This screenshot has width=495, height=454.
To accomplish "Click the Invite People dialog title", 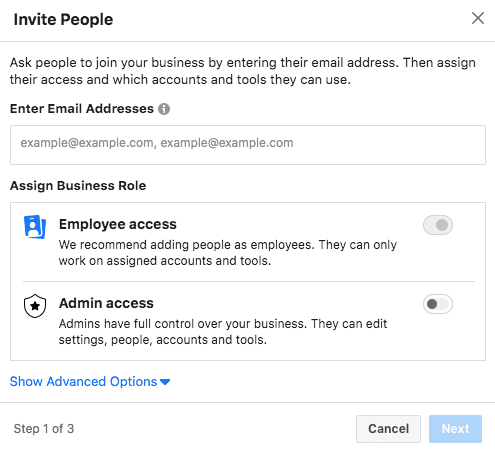I will point(63,19).
